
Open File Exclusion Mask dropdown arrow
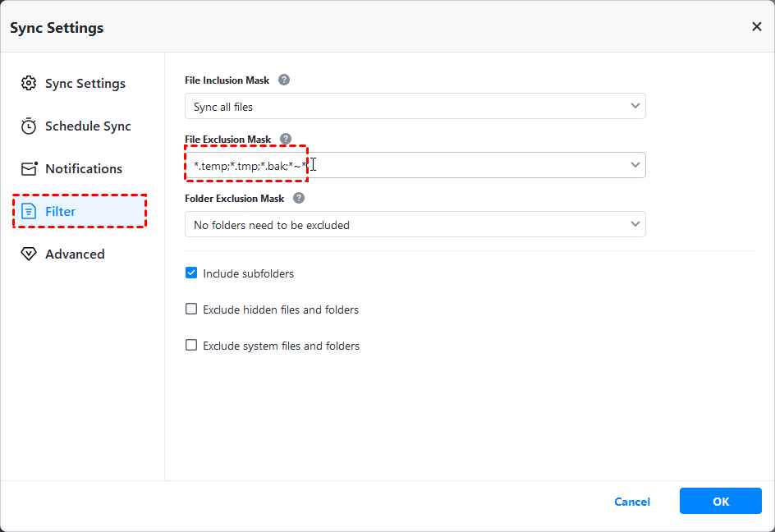click(635, 165)
